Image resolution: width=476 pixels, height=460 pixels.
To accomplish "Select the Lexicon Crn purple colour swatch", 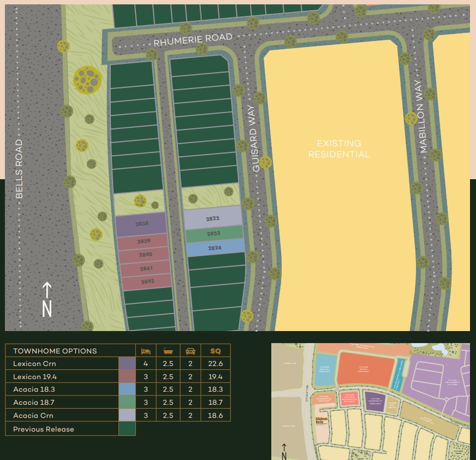I will (x=127, y=363).
